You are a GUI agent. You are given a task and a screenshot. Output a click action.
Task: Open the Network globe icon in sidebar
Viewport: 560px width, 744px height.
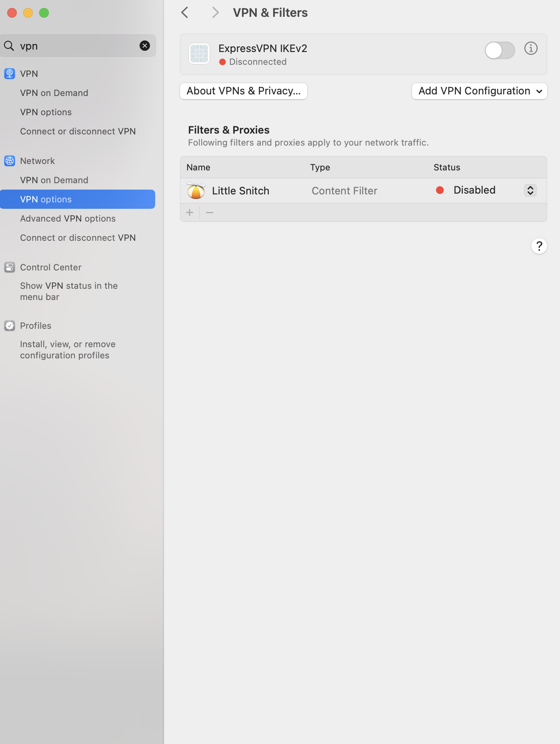click(10, 161)
